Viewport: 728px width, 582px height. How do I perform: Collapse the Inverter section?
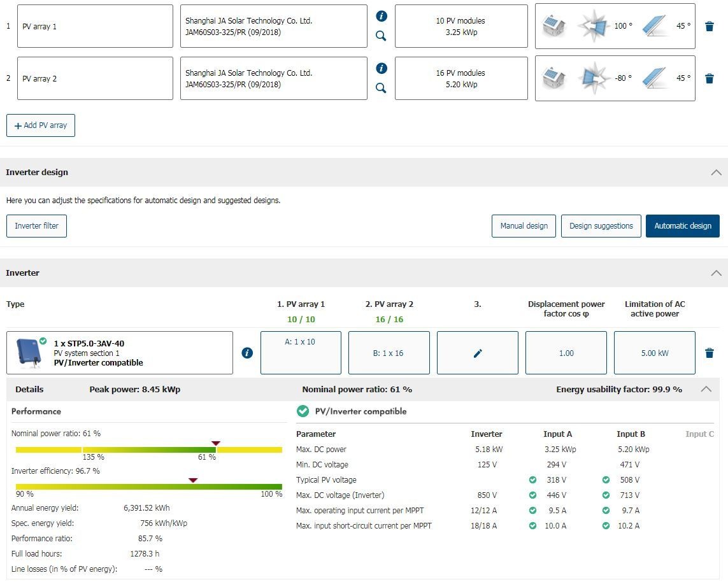pos(716,273)
